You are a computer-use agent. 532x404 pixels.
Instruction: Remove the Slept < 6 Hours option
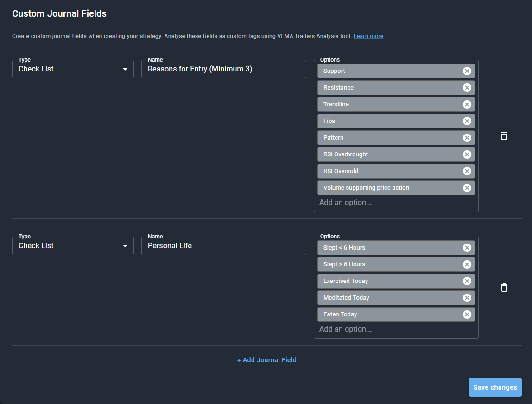pos(467,248)
